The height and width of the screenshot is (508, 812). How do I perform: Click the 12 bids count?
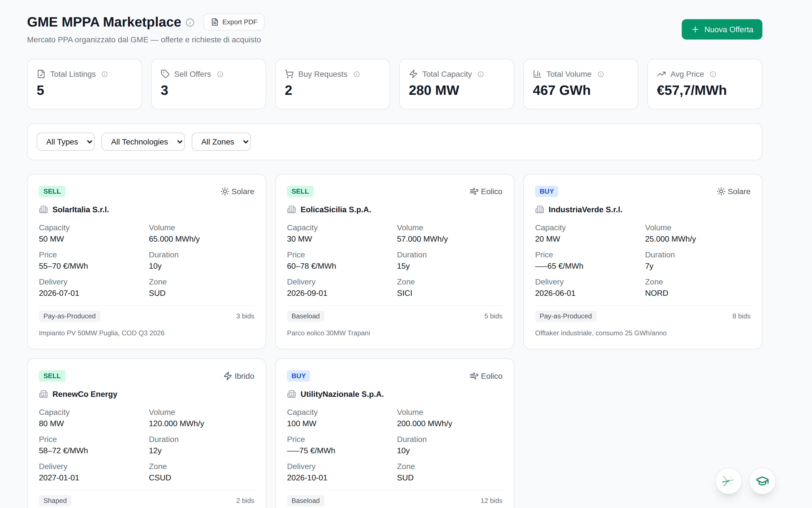491,501
